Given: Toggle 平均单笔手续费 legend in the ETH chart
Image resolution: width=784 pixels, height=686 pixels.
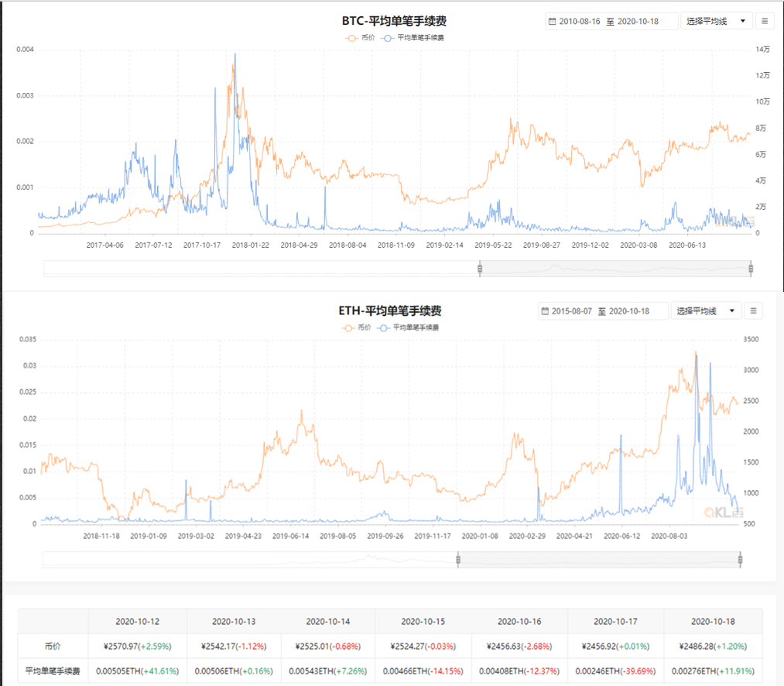Looking at the screenshot, I should [x=409, y=328].
